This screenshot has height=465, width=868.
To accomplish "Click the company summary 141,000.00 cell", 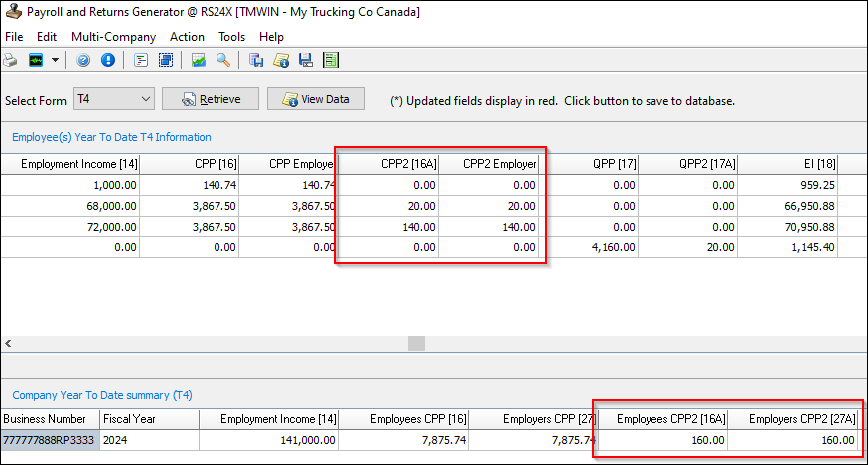I will [269, 440].
